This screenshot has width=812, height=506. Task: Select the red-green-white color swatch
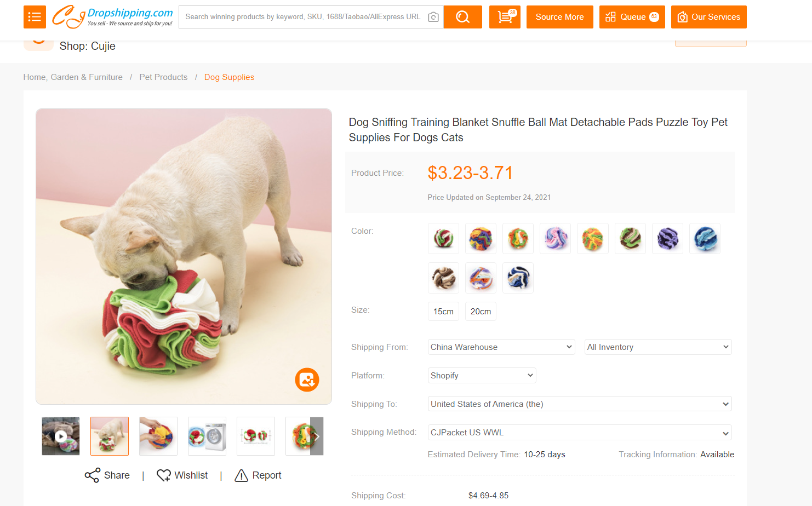click(x=443, y=239)
